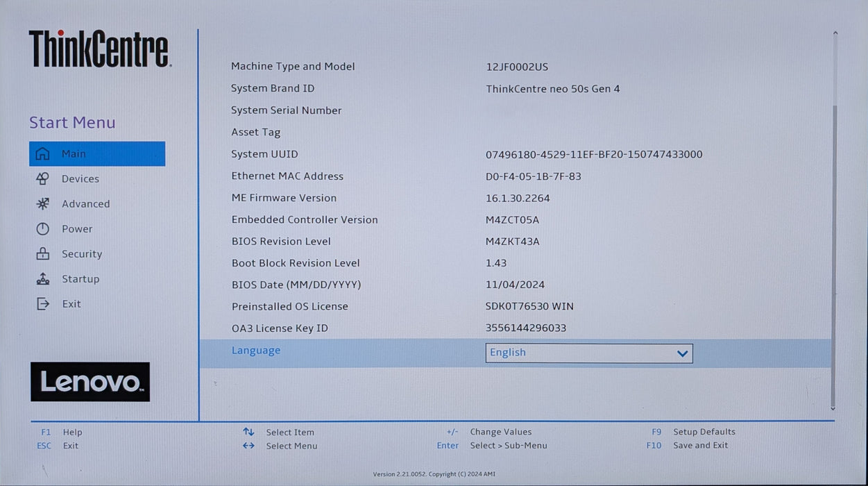
Task: Click the left-right arrows Select Menu icon
Action: (248, 446)
